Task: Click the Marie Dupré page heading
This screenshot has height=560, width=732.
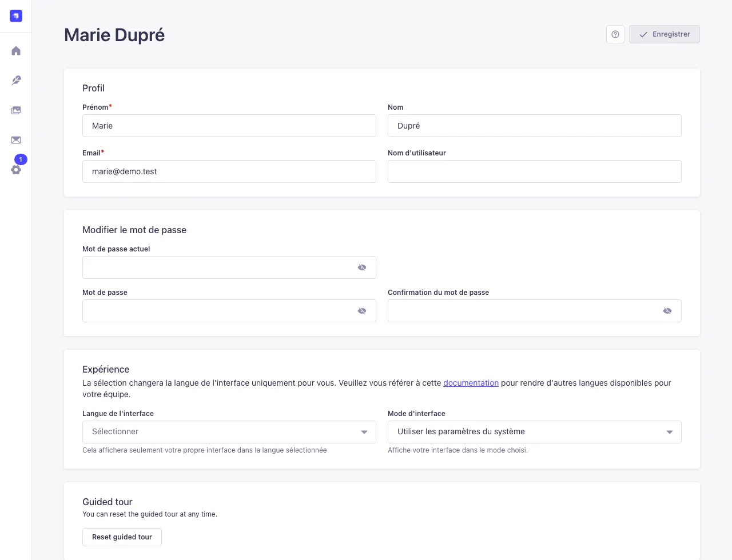Action: [x=114, y=35]
